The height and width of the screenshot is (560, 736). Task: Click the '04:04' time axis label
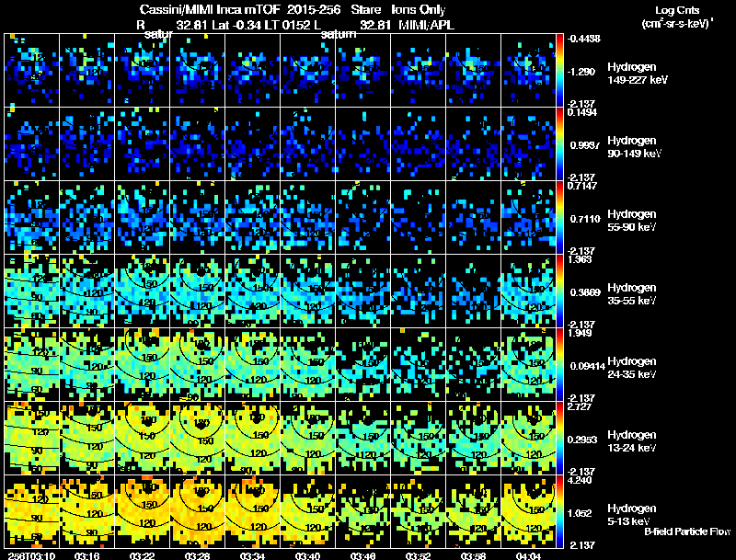click(528, 555)
